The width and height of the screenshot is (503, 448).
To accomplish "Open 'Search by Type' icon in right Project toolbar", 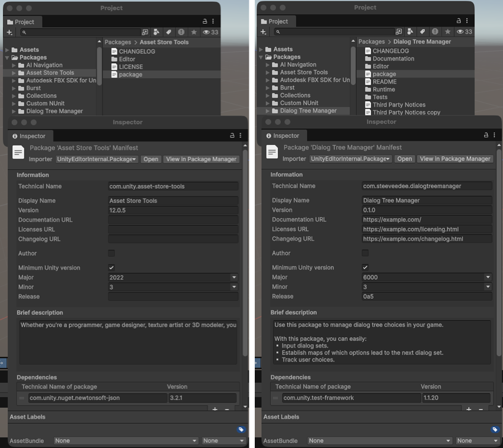I will (410, 31).
